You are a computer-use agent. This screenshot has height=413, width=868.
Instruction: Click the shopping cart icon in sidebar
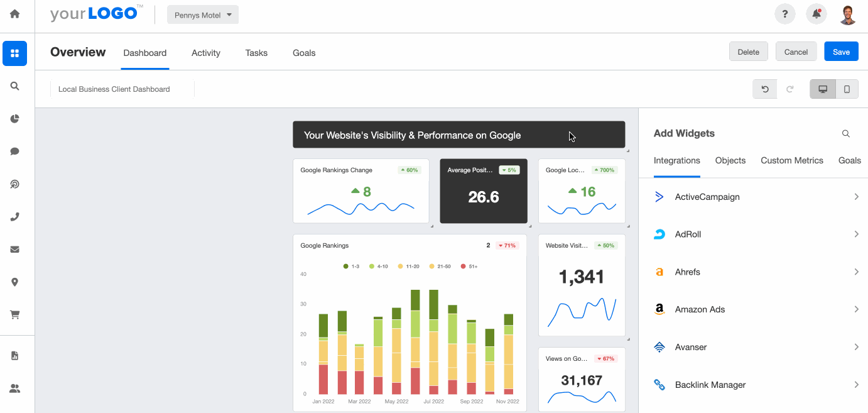pos(14,314)
